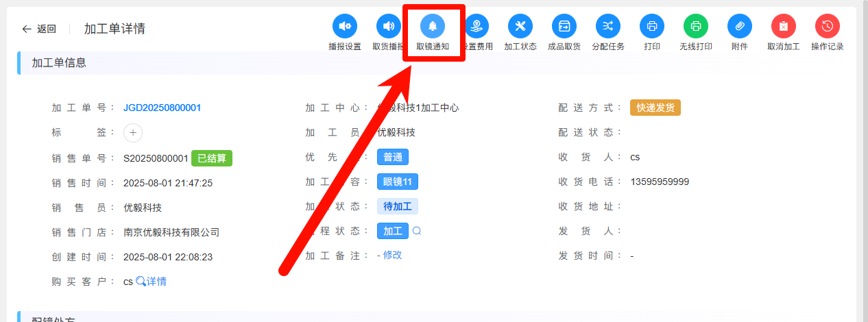The width and height of the screenshot is (868, 322).
Task: Click the 眼镜11 processing content tag
Action: click(x=398, y=182)
